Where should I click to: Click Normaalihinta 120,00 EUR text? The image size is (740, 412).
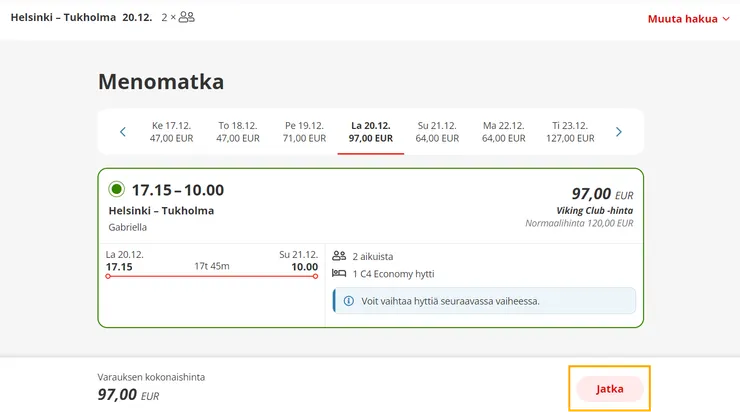click(579, 223)
